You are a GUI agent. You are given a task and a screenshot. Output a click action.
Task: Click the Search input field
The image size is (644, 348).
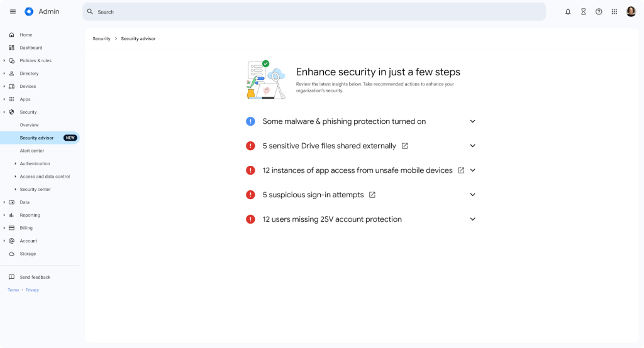[x=314, y=11]
